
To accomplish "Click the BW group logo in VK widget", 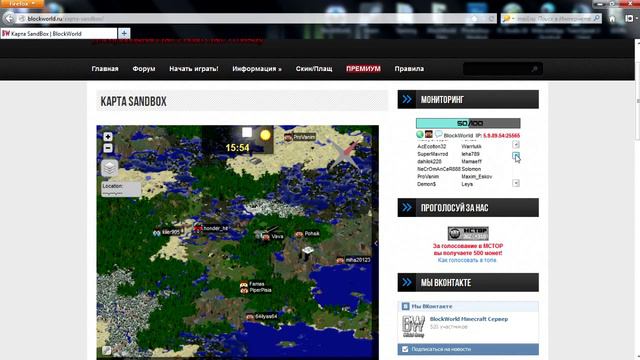I will 413,326.
